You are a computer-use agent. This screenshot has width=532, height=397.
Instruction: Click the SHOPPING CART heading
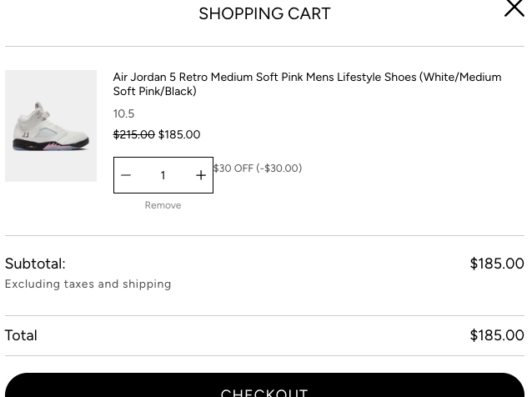coord(264,14)
